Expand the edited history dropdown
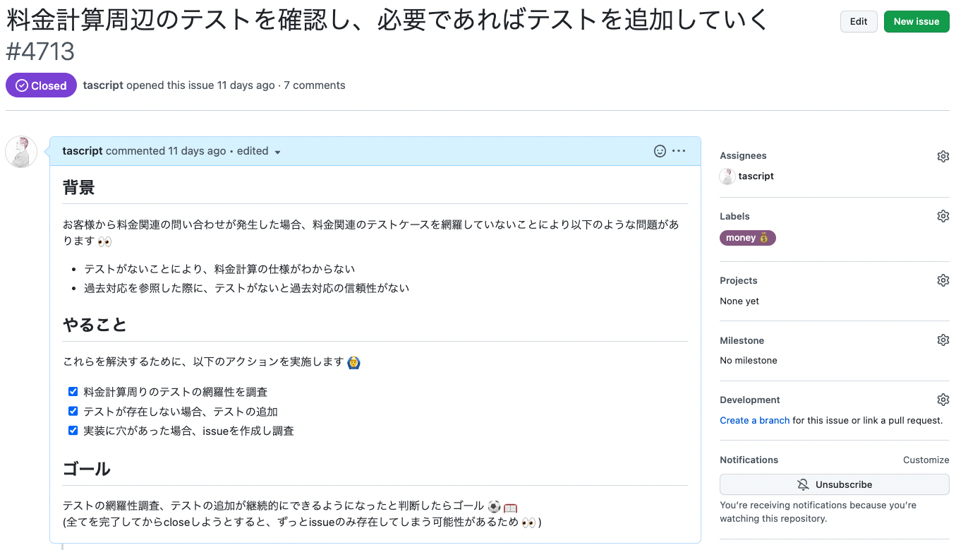This screenshot has width=980, height=550. point(258,151)
